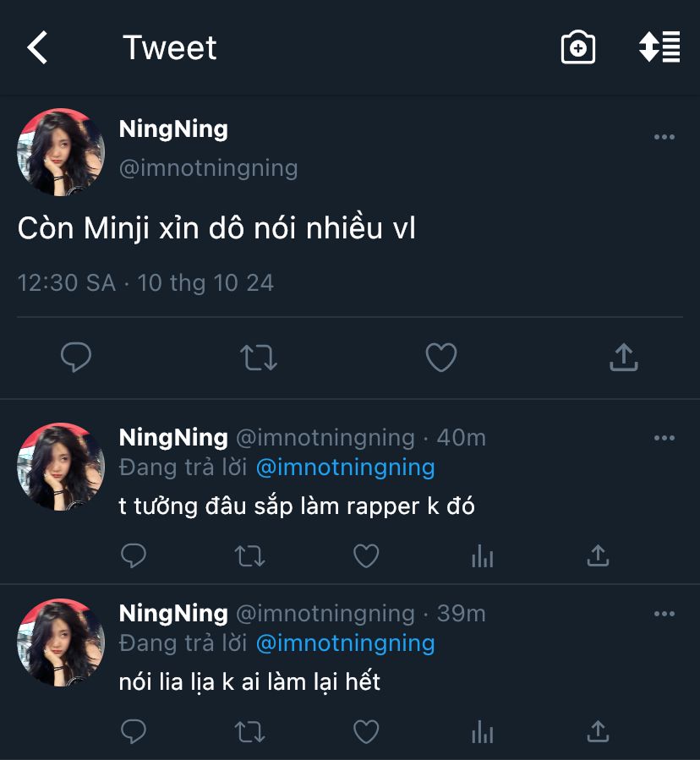Viewport: 700px width, 760px height.
Task: Open the last reply's three-dot menu
Action: [x=664, y=613]
